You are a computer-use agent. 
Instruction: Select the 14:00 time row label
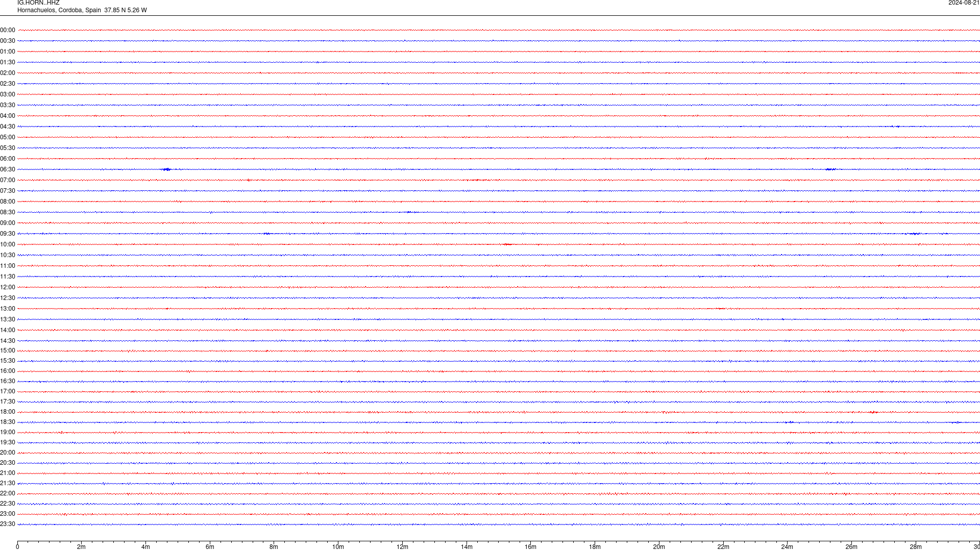pos(8,330)
